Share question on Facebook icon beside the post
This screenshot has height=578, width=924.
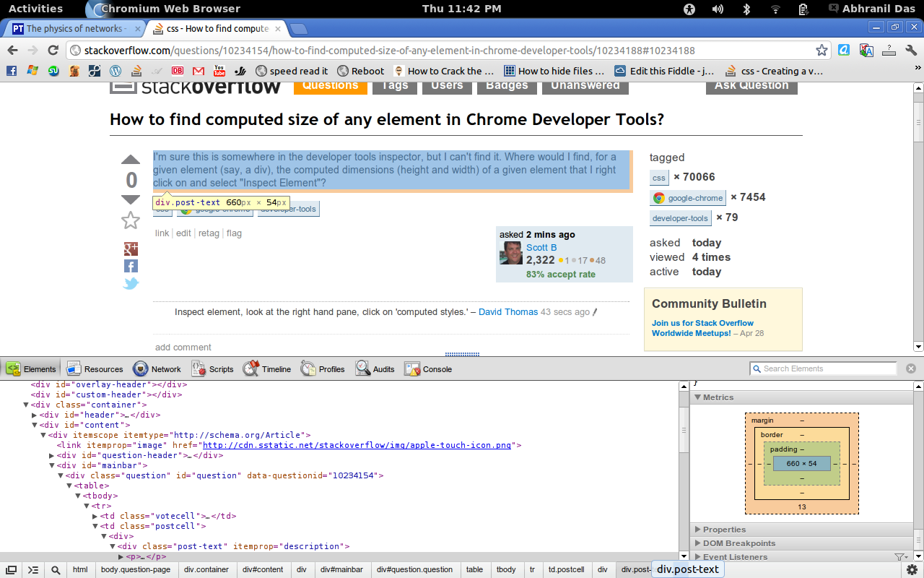[131, 267]
